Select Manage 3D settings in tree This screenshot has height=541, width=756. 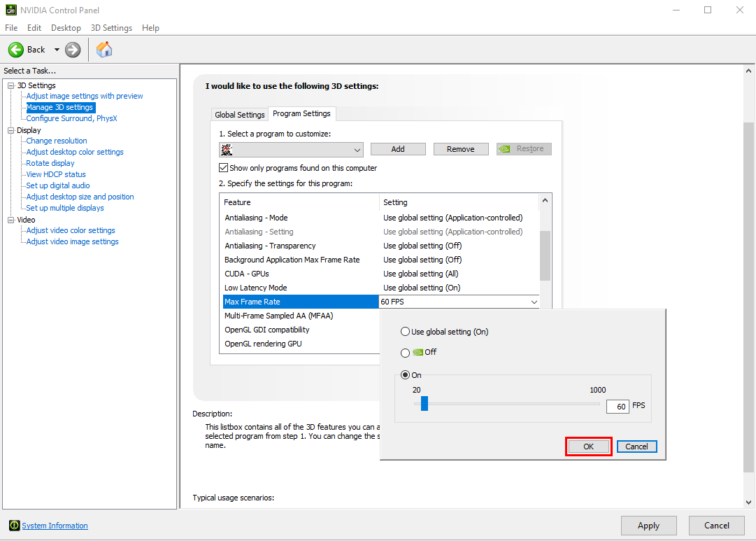click(x=59, y=107)
